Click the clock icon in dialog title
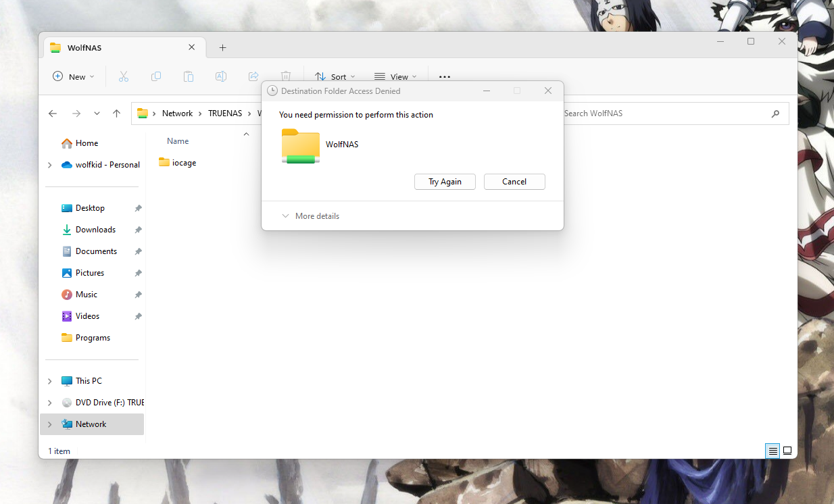This screenshot has width=834, height=504. (272, 91)
